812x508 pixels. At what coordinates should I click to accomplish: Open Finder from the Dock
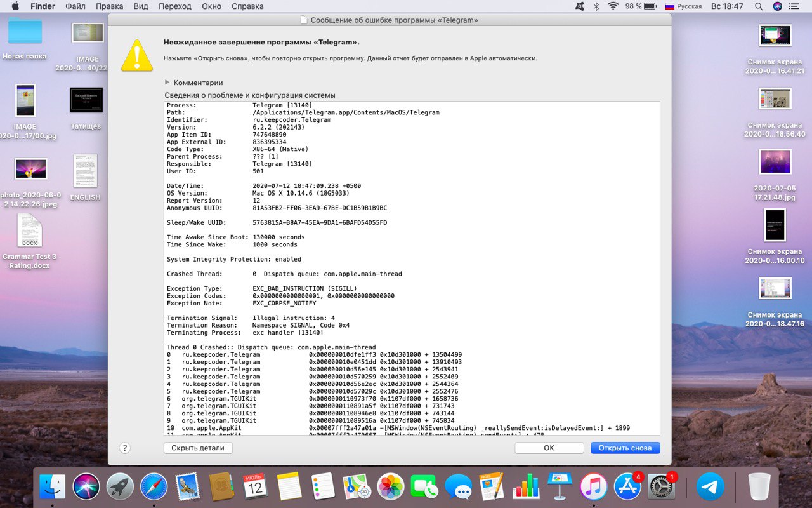coord(52,487)
